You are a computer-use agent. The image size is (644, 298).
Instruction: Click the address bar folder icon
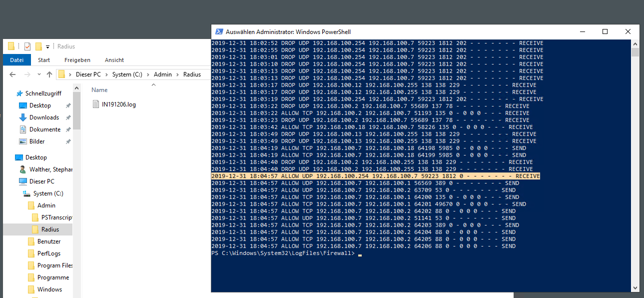(x=62, y=74)
